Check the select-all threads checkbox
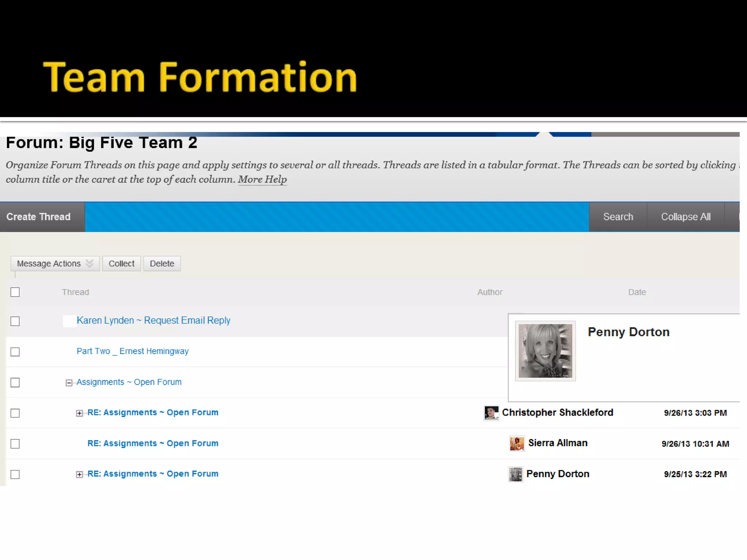This screenshot has height=560, width=747. pyautogui.click(x=15, y=292)
